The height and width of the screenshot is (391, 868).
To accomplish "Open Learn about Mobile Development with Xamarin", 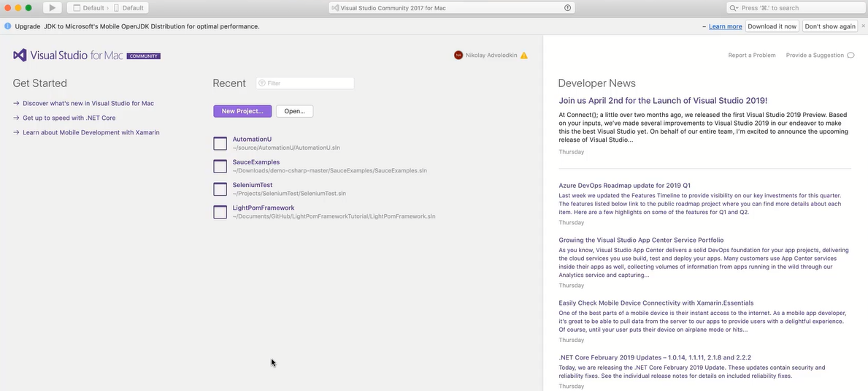I will [91, 133].
